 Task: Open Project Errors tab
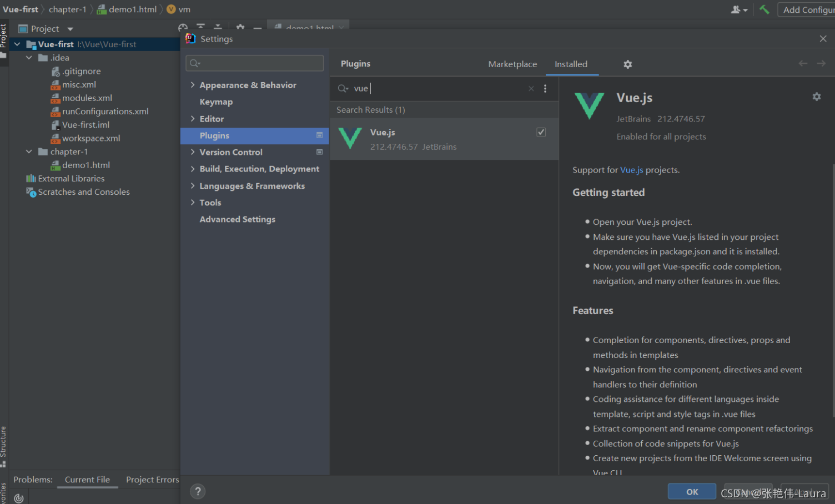tap(152, 480)
